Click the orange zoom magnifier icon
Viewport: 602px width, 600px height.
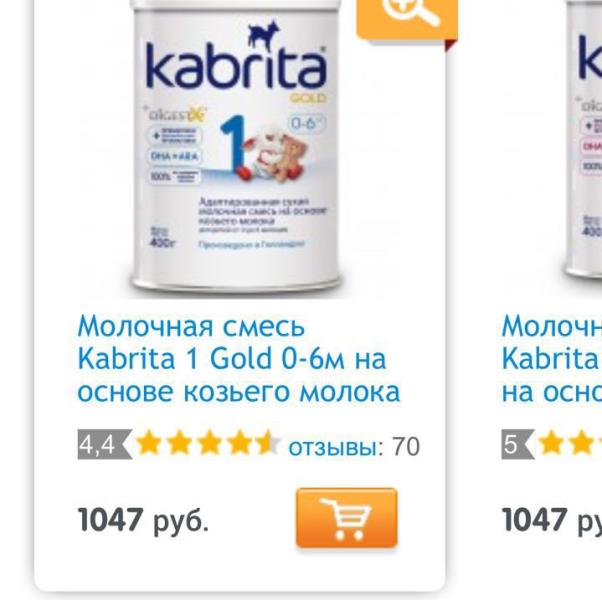click(x=407, y=19)
